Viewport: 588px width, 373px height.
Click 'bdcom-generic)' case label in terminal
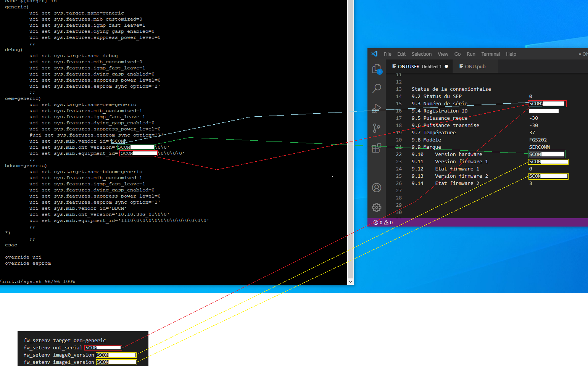[26, 166]
